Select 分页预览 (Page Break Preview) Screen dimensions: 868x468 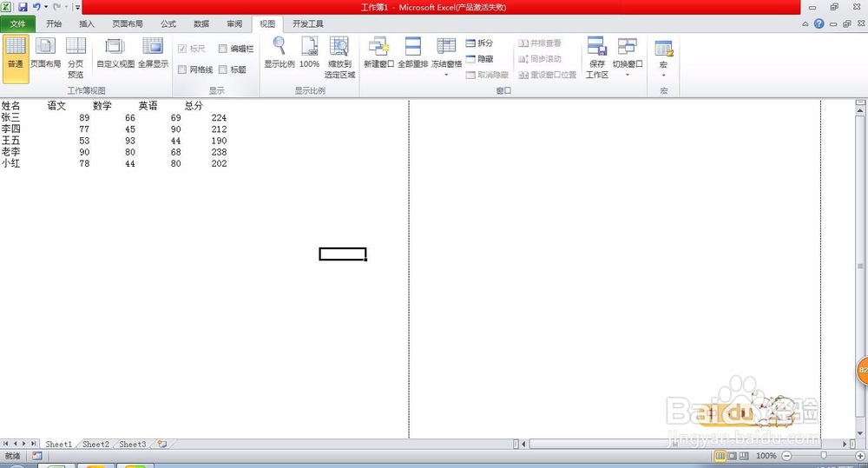point(76,58)
